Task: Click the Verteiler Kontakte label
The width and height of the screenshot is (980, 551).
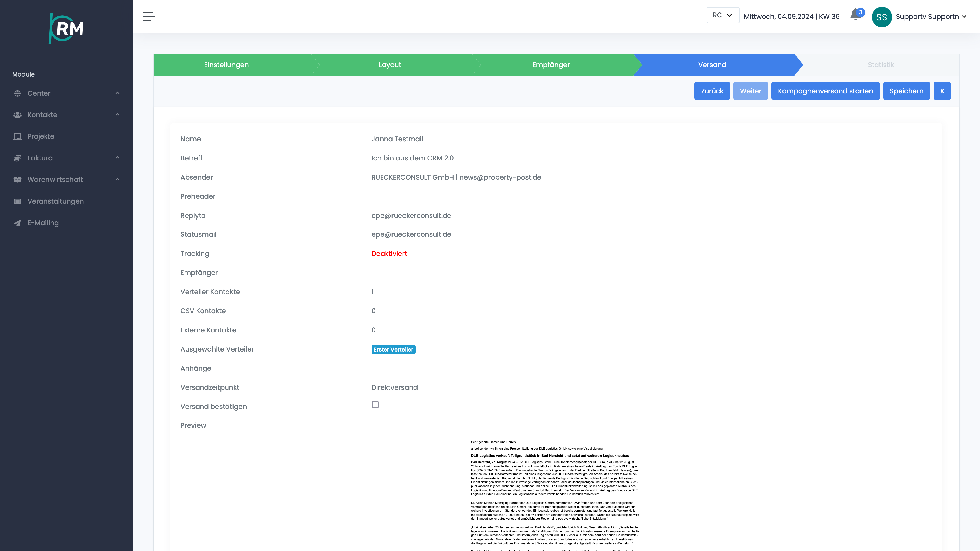Action: pyautogui.click(x=210, y=292)
